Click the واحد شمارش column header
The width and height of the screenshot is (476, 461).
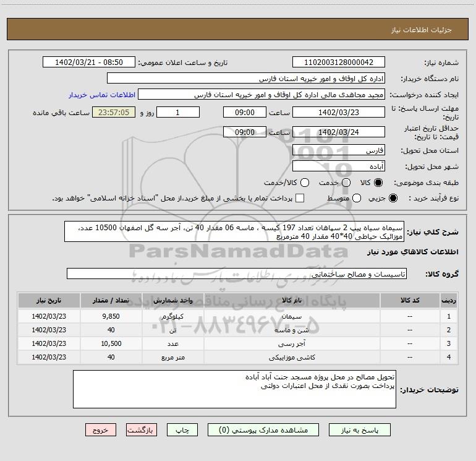(172, 300)
